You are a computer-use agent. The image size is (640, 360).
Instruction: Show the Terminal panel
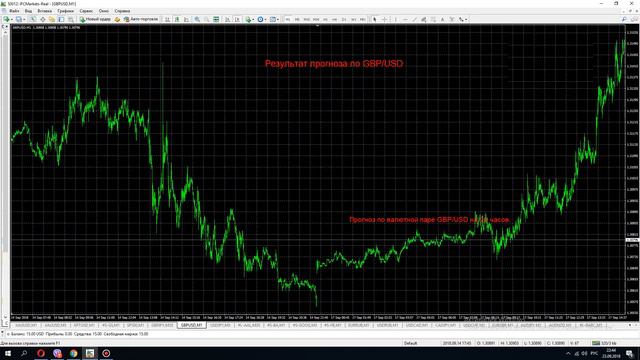pyautogui.click(x=61, y=19)
